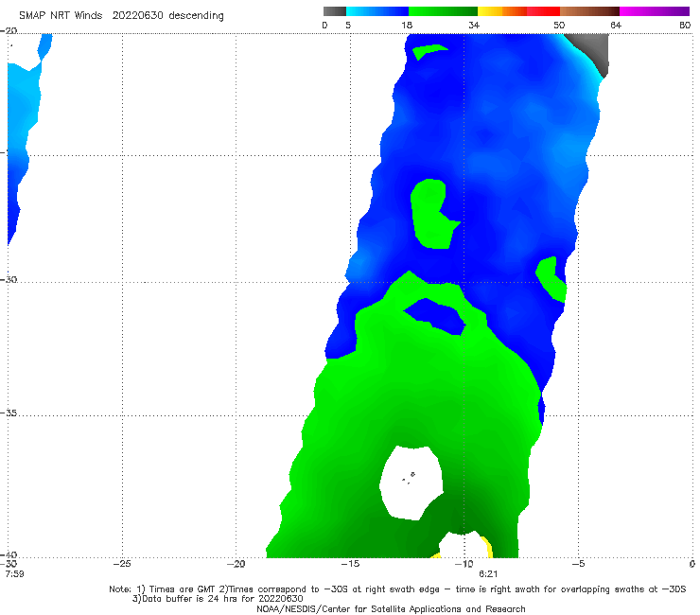Click the note '3)Data buffer is 24 hrs for 20220630'
The height and width of the screenshot is (615, 700).
pos(218,599)
